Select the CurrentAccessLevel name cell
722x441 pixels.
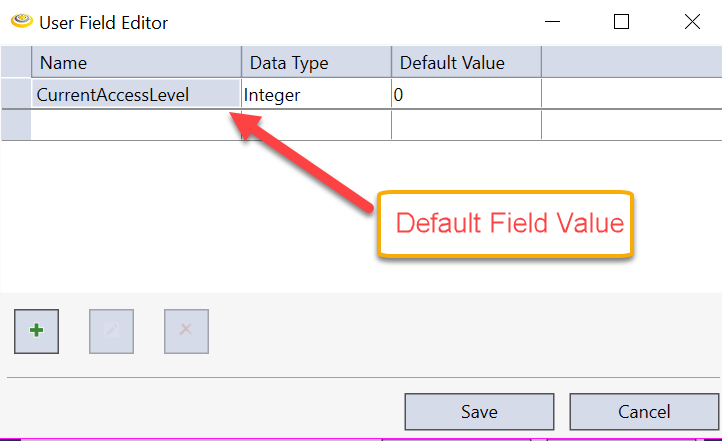pos(126,95)
